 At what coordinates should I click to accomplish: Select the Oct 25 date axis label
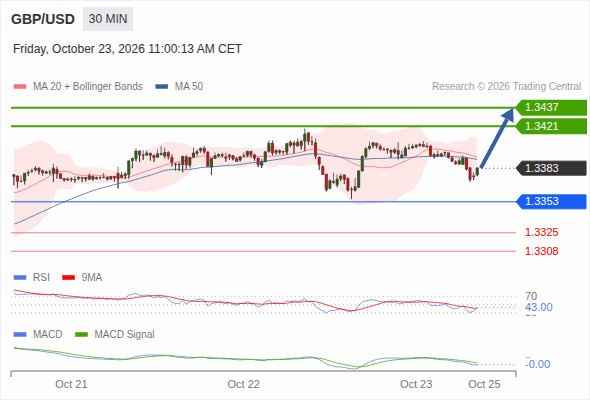[x=484, y=384]
